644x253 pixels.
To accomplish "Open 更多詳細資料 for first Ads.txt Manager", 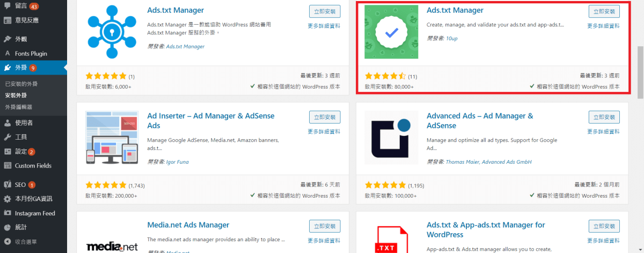I will 324,26.
